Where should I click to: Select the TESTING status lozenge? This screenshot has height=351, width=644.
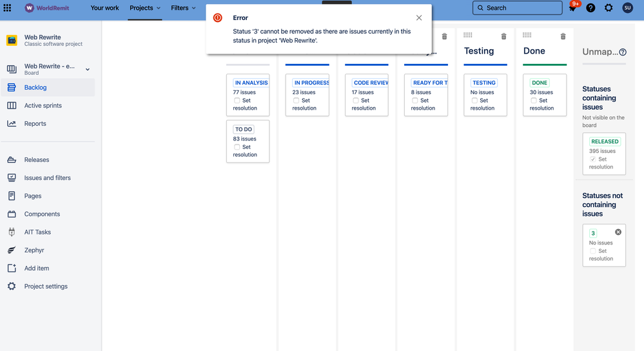click(x=484, y=83)
